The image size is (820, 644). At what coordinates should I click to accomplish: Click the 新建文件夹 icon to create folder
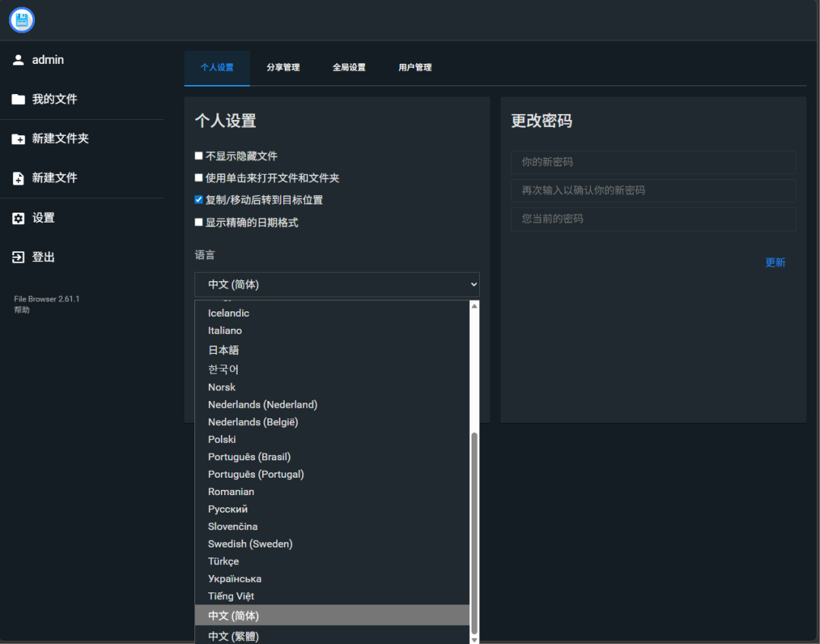click(x=17, y=138)
